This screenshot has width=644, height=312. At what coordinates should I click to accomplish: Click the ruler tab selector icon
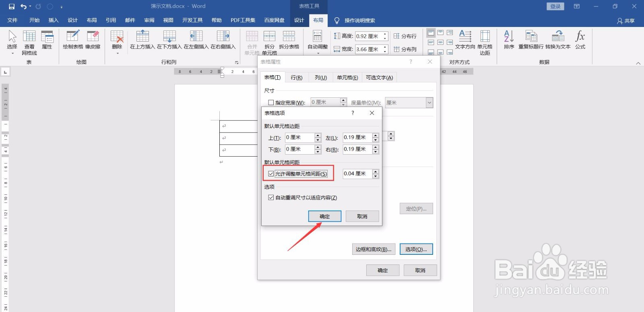point(5,72)
